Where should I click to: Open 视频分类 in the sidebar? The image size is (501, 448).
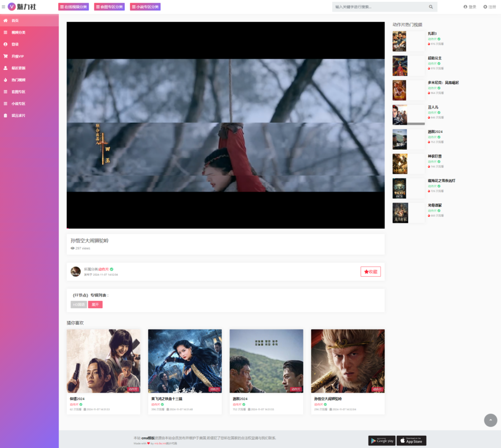tap(29, 32)
